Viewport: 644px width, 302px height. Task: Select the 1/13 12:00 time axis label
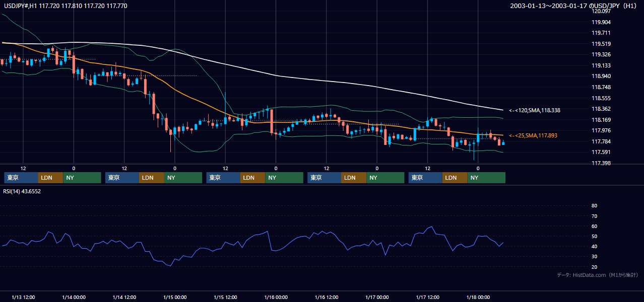click(23, 297)
